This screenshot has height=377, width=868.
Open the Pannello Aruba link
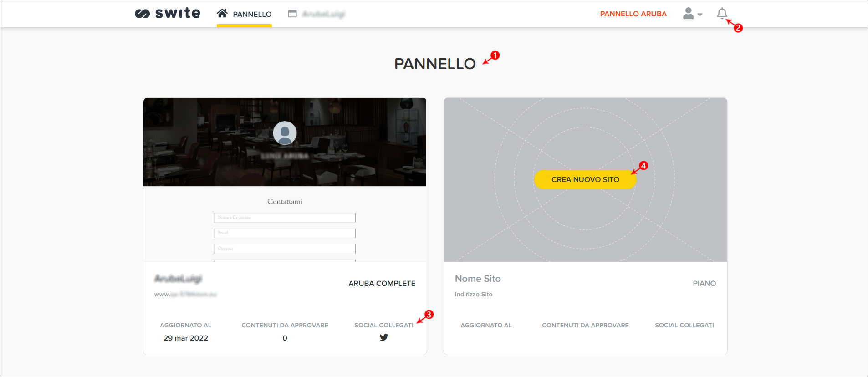(633, 14)
